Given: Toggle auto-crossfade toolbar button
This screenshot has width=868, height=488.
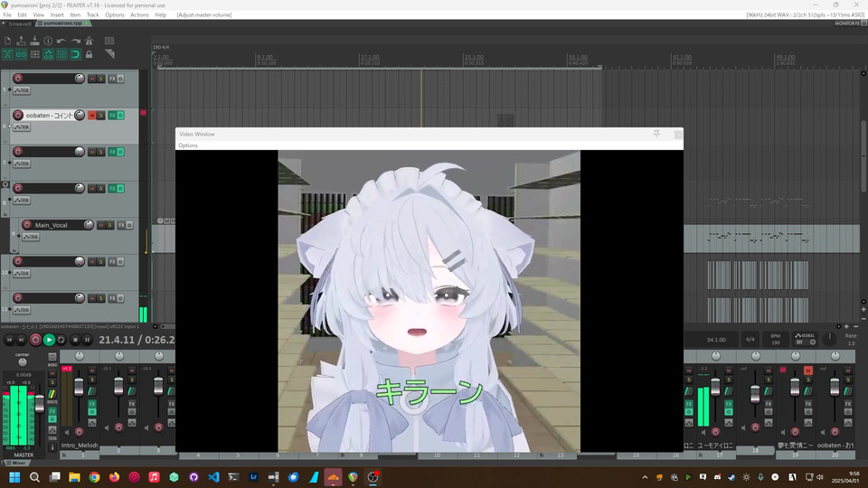Looking at the screenshot, I should pos(7,54).
